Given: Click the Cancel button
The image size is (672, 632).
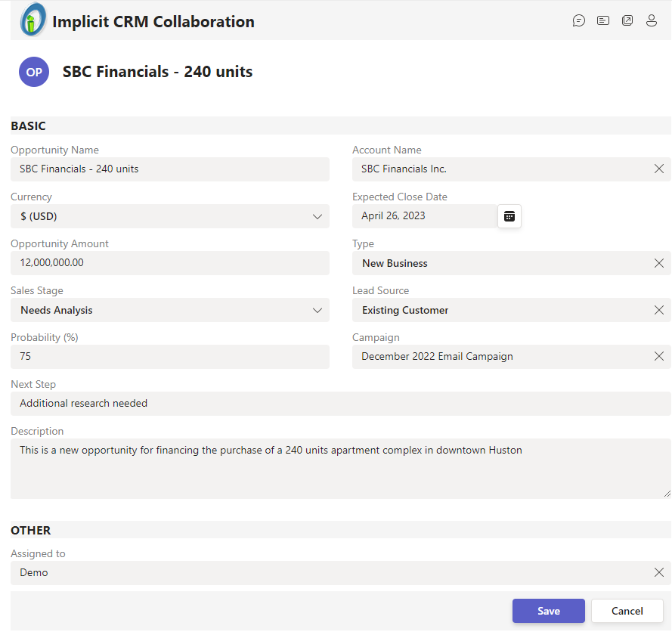Looking at the screenshot, I should click(627, 611).
